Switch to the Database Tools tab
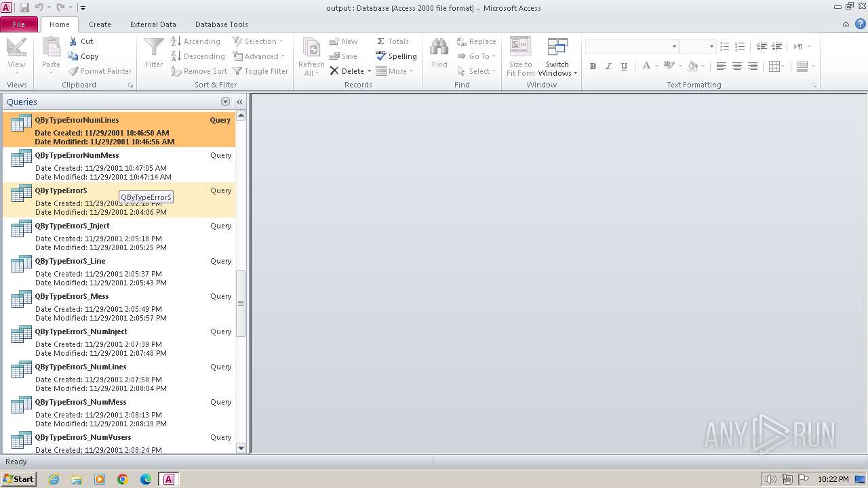The image size is (868, 488). 222,24
